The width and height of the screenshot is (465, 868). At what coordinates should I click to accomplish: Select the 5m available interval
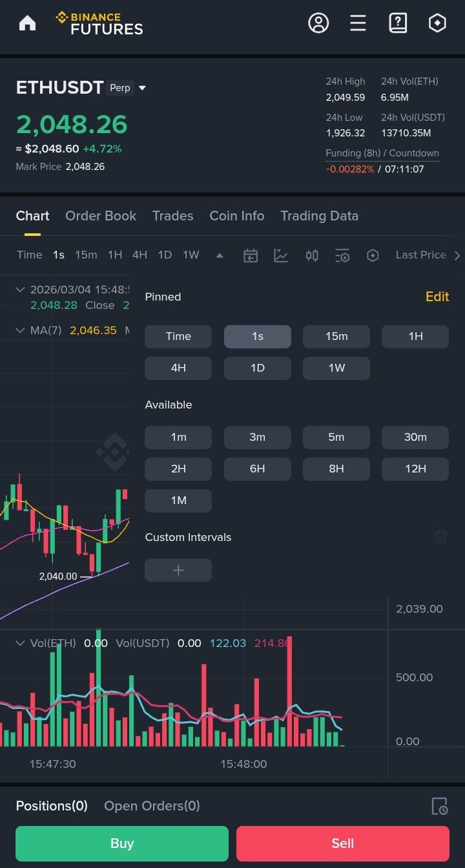[336, 437]
